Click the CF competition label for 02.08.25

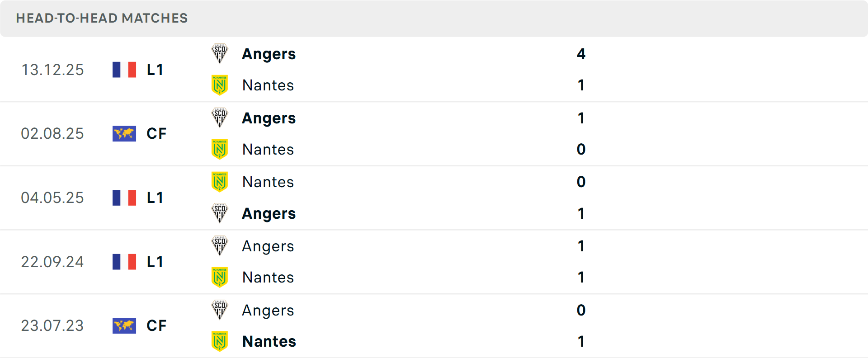[x=156, y=133]
